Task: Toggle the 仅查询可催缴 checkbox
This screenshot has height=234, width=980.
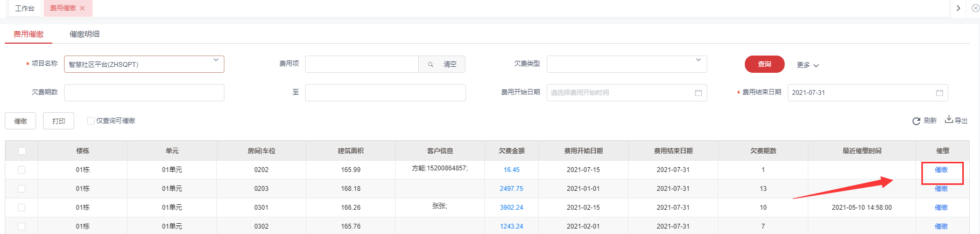Action: tap(91, 121)
